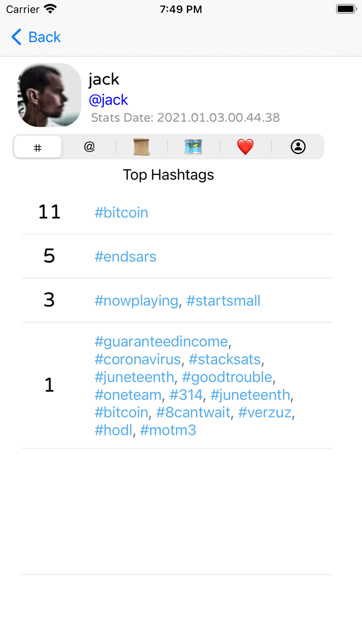The image size is (362, 644).
Task: Switch to the @ mentions tab
Action: click(89, 147)
